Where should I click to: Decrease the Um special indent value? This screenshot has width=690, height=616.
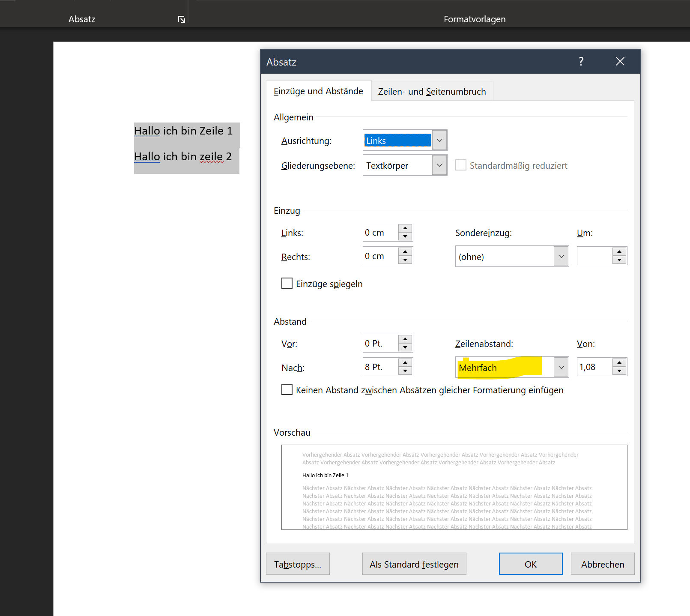[619, 260]
